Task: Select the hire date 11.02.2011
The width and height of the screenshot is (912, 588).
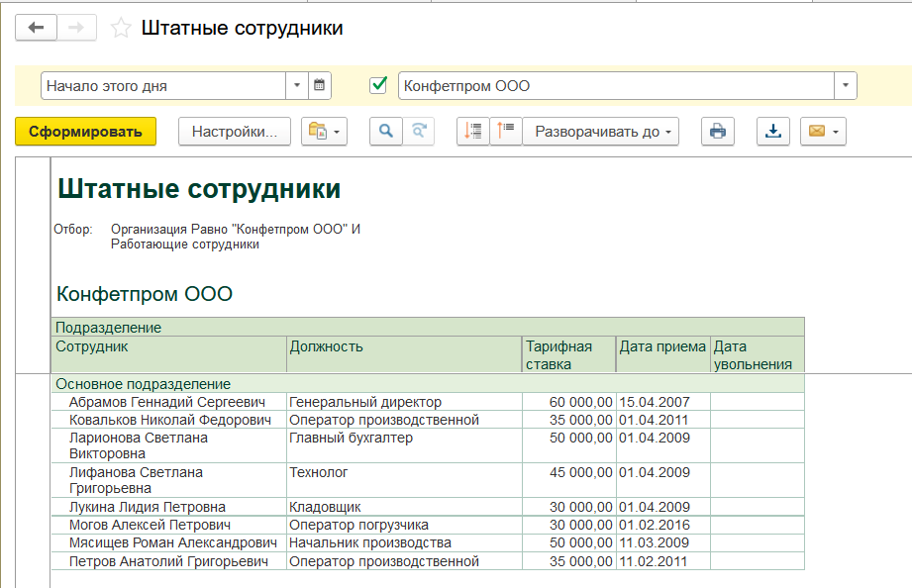Action: pos(663,561)
